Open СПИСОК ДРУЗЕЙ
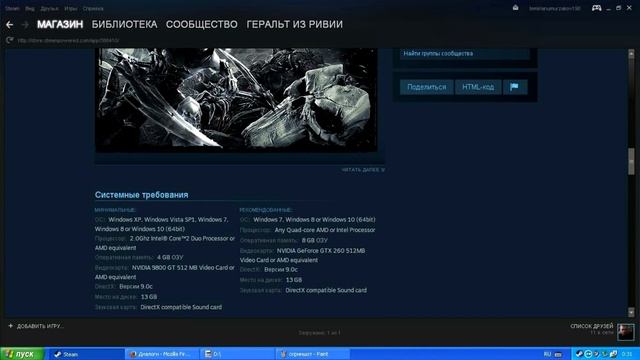The width and height of the screenshot is (640, 360). 591,326
